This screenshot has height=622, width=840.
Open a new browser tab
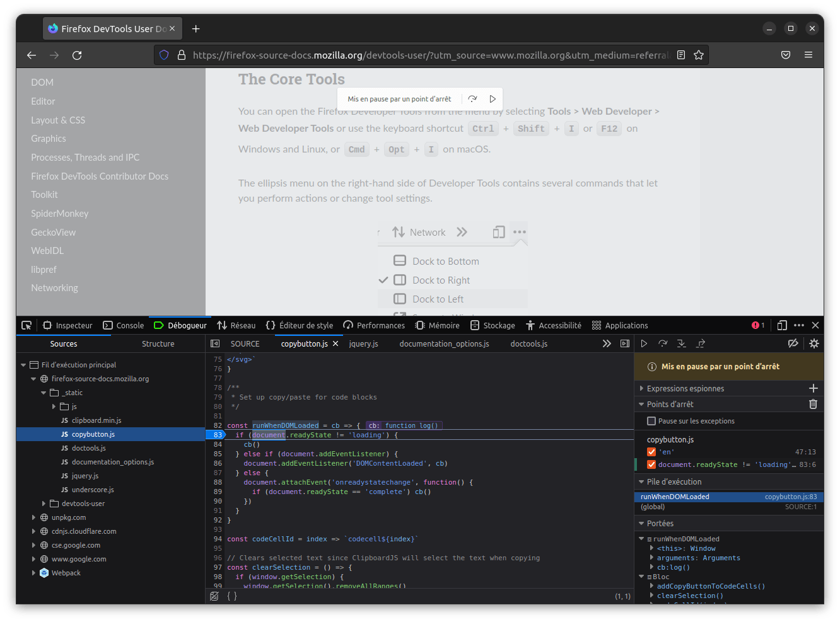tap(196, 28)
